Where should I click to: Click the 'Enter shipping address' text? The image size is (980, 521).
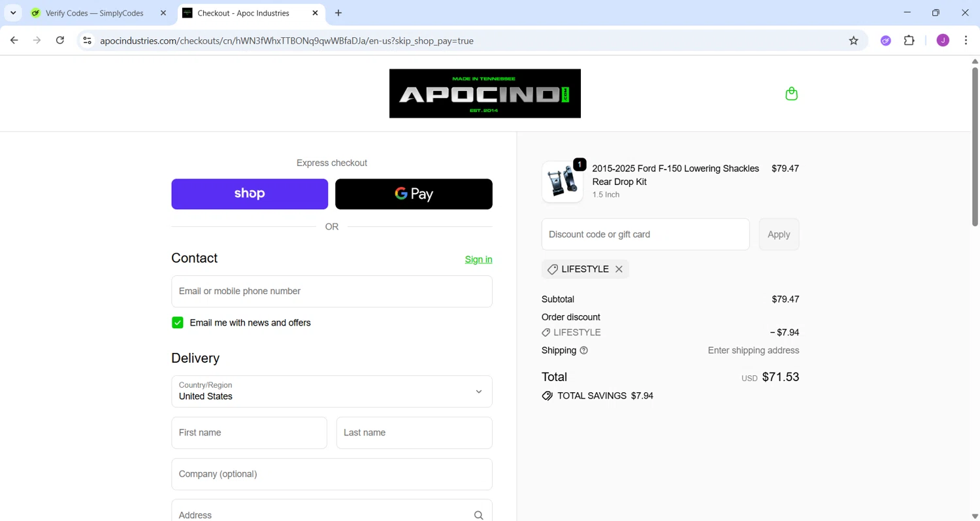[753, 350]
